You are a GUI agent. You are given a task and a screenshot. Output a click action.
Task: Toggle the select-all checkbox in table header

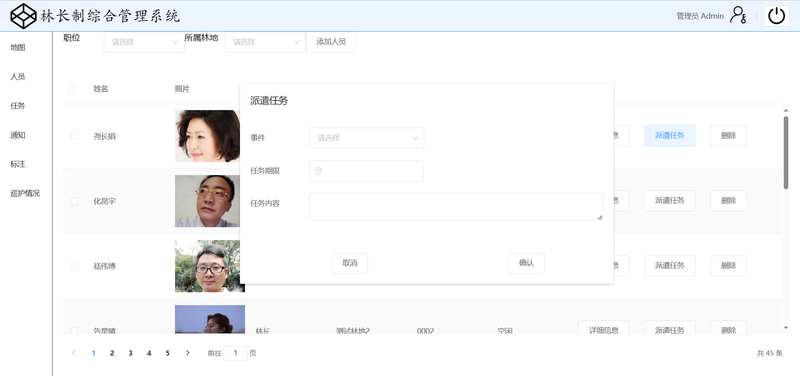click(72, 89)
